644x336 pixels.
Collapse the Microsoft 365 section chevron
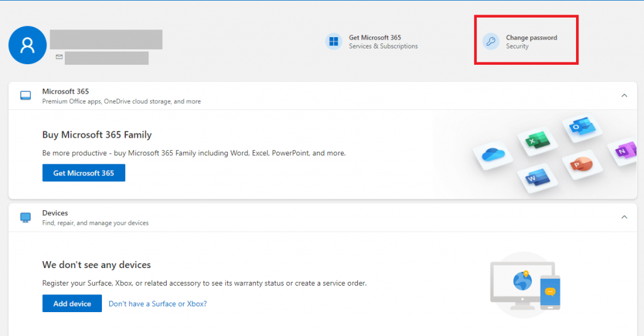tap(625, 96)
